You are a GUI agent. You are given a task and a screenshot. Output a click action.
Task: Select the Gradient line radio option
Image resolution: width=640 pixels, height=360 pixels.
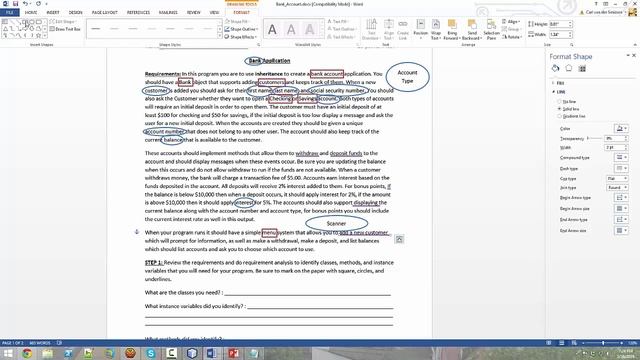tap(559, 116)
